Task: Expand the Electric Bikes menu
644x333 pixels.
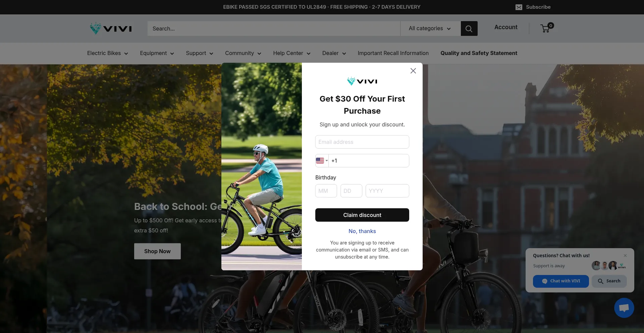Action: coord(107,53)
